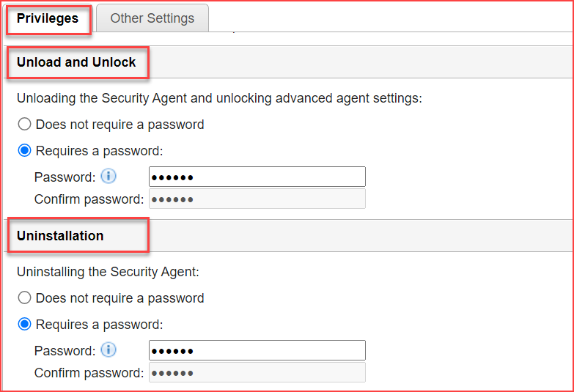Focus the Unload and Unlock password field

click(257, 177)
